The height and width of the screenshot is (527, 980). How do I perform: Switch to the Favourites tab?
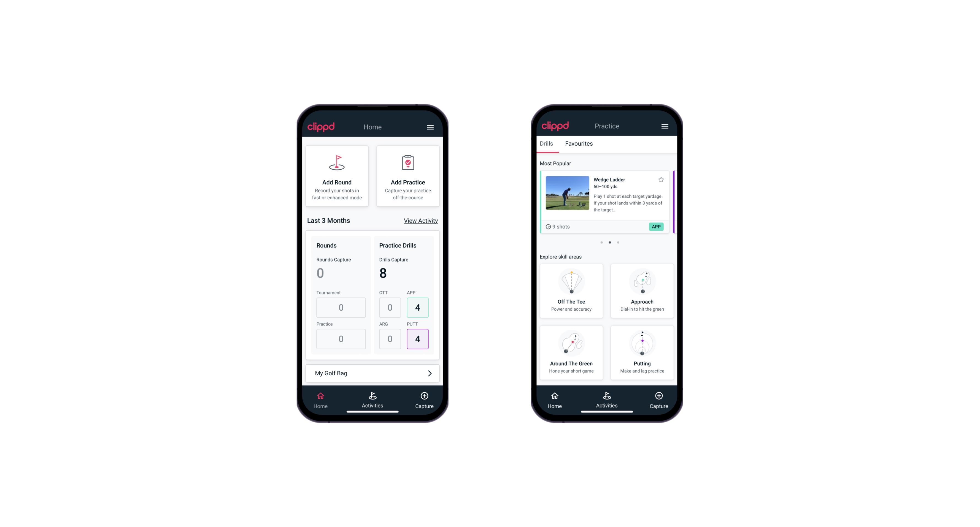click(580, 143)
